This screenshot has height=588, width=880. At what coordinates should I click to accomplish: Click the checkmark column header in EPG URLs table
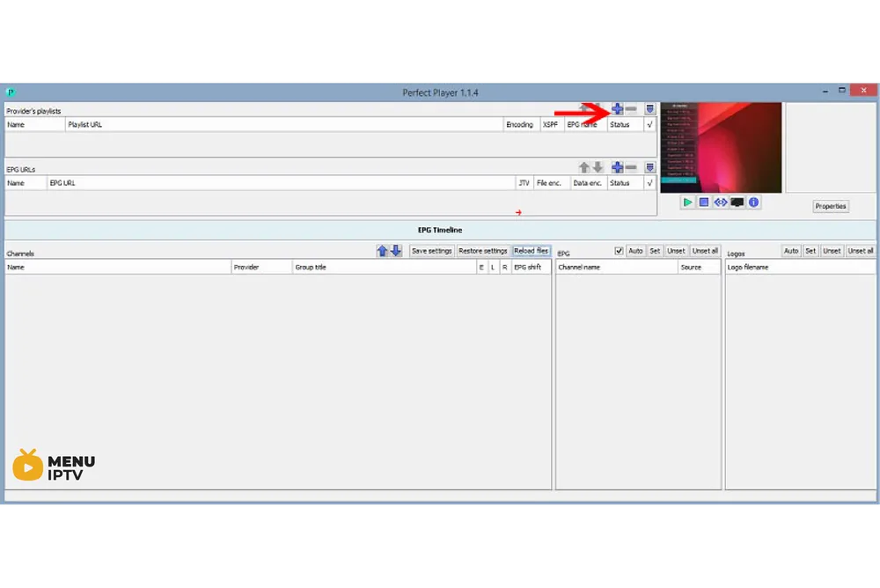pos(650,183)
